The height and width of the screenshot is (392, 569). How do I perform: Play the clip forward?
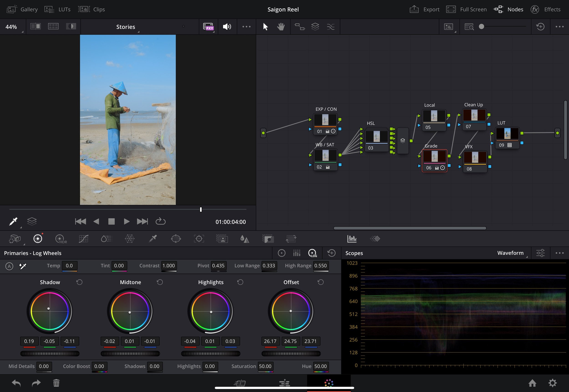click(x=127, y=221)
